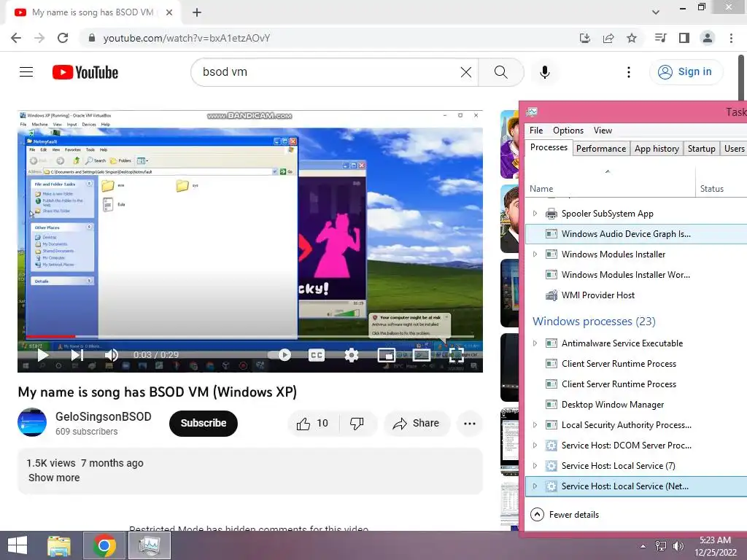Screen dimensions: 747x560
Task: Open the install/download icon in address bar
Action: pyautogui.click(x=585, y=38)
